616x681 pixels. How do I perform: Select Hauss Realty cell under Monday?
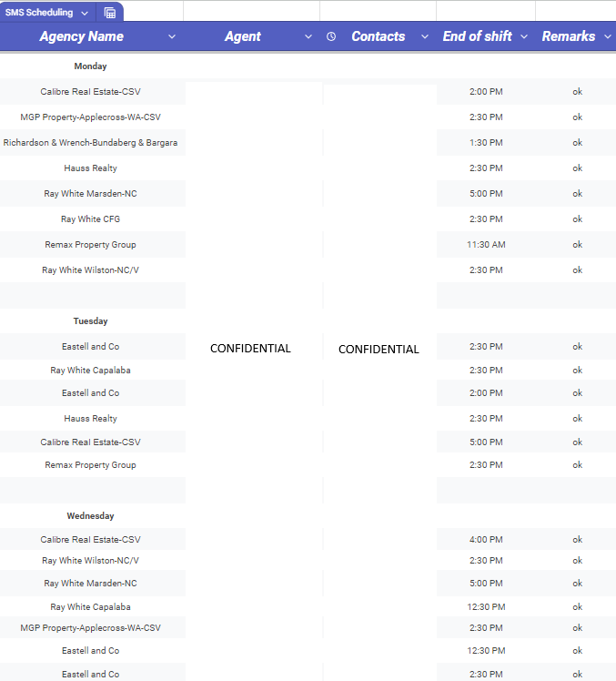pyautogui.click(x=90, y=168)
